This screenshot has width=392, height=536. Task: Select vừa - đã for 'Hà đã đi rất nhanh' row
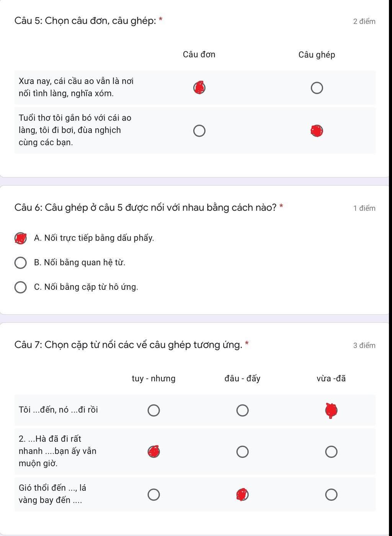(x=331, y=451)
